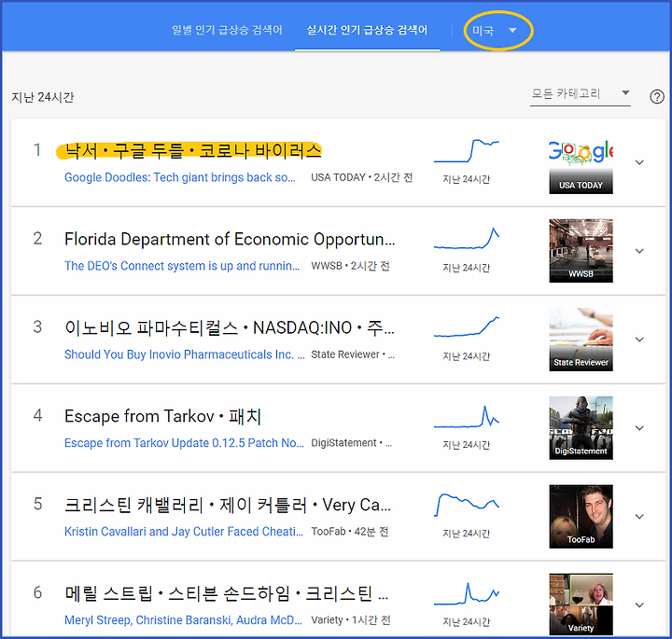Image resolution: width=672 pixels, height=639 pixels.
Task: Click the 이노비오 파마수티컬스 • NASDAQ:INO title
Action: coord(230,328)
